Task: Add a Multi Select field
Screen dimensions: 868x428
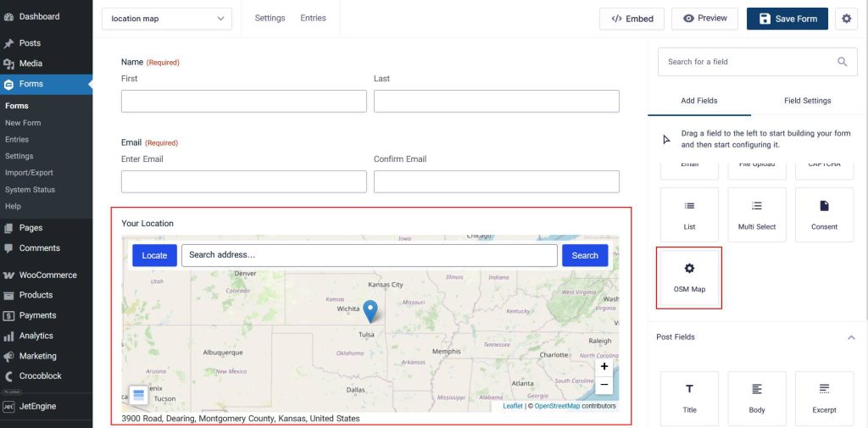Action: click(x=757, y=214)
